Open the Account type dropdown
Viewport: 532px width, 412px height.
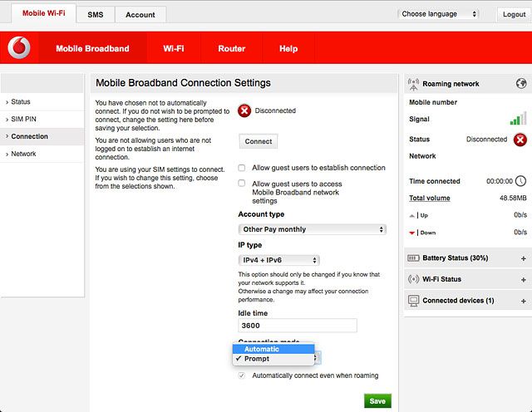[x=313, y=229]
